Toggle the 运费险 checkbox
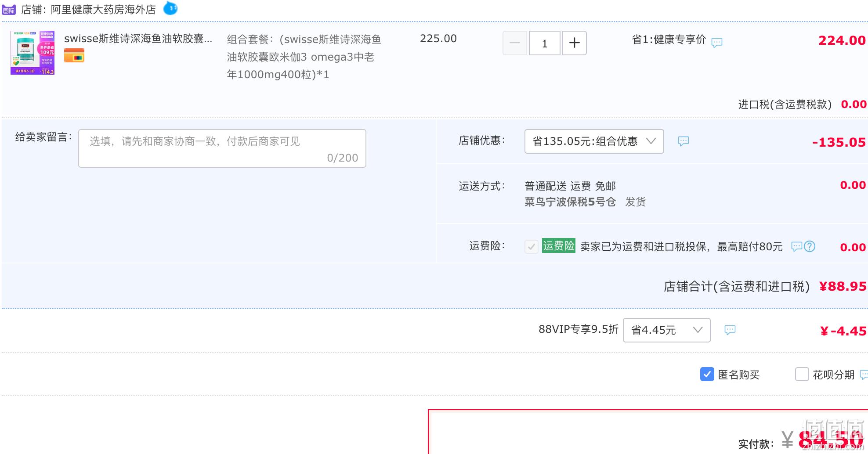 532,247
